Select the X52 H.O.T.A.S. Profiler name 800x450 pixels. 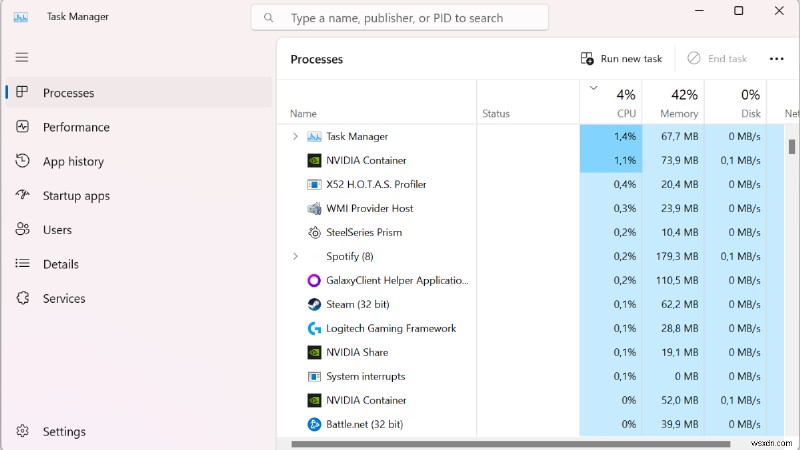coord(376,184)
